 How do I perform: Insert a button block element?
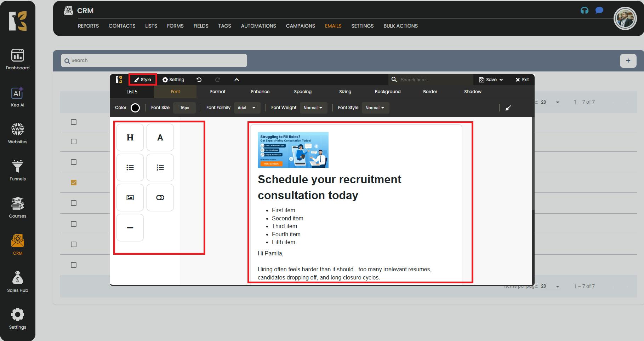(x=160, y=198)
